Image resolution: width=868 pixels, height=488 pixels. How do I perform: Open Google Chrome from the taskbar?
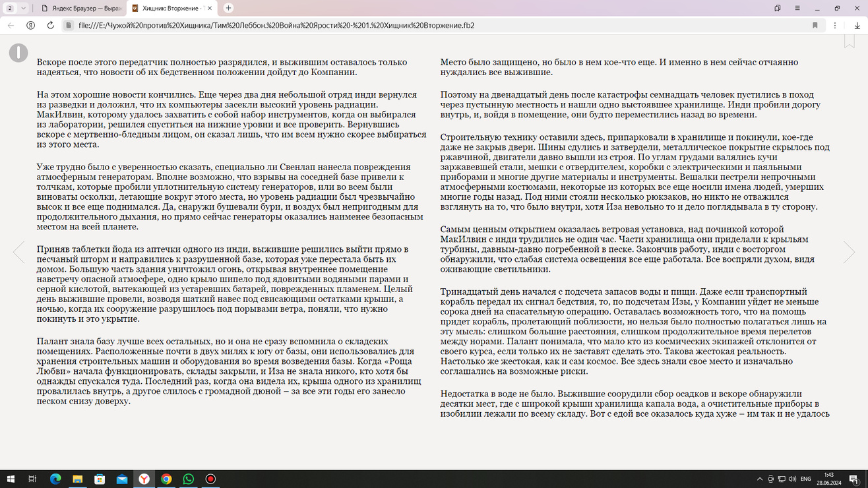166,479
